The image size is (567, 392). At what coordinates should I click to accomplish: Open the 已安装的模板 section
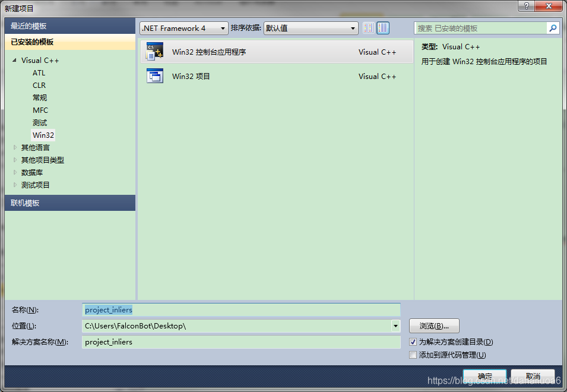[x=70, y=42]
